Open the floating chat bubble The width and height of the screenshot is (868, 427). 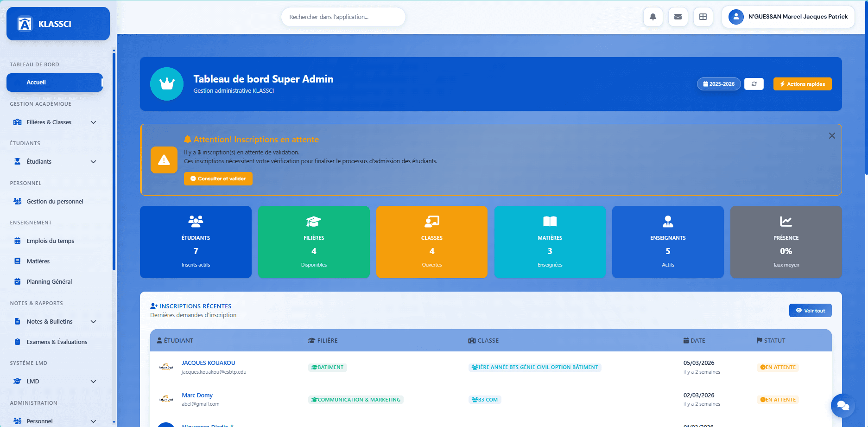point(843,406)
